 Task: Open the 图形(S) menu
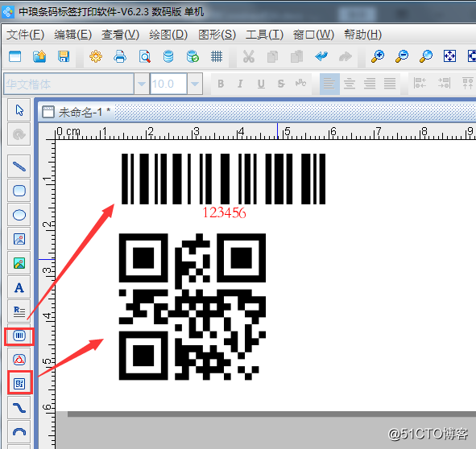(x=217, y=35)
